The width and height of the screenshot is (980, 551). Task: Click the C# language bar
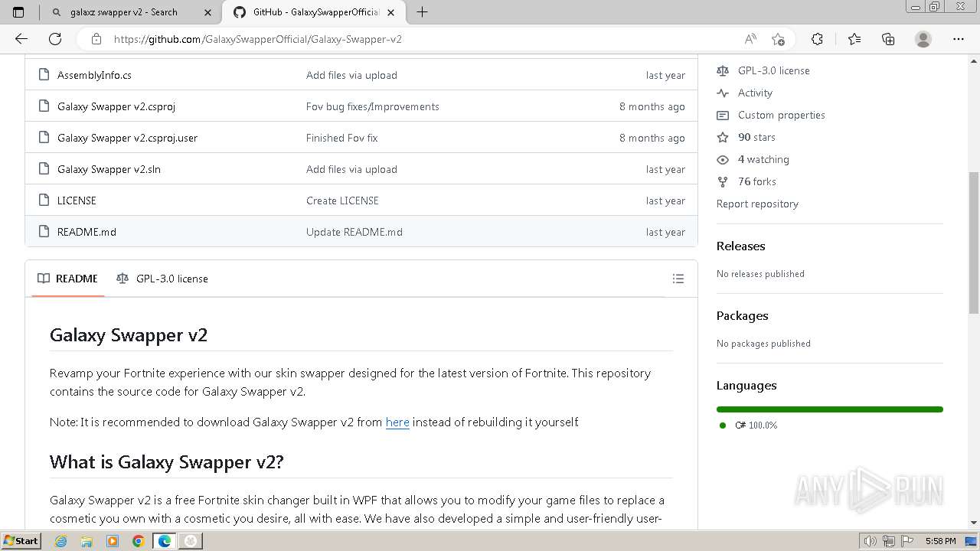830,409
